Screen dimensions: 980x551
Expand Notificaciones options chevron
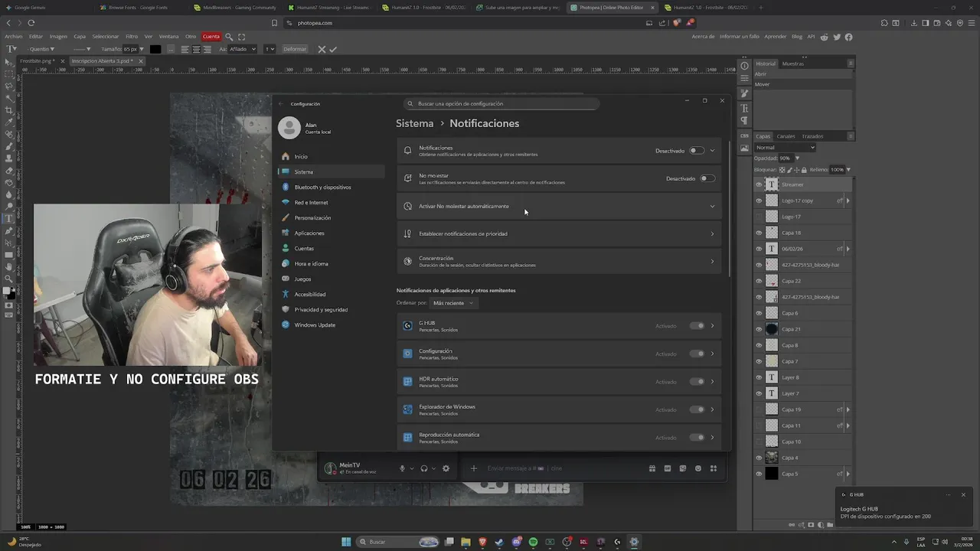pyautogui.click(x=712, y=151)
